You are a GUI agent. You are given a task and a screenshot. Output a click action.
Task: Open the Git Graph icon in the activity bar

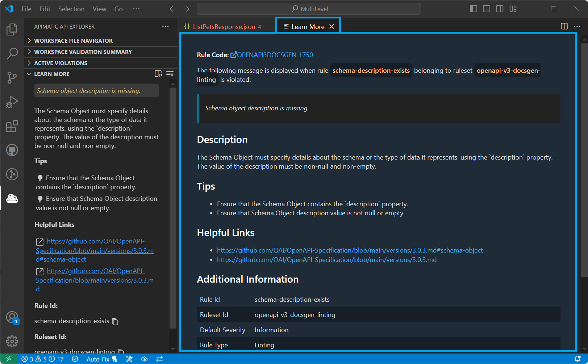pyautogui.click(x=12, y=174)
